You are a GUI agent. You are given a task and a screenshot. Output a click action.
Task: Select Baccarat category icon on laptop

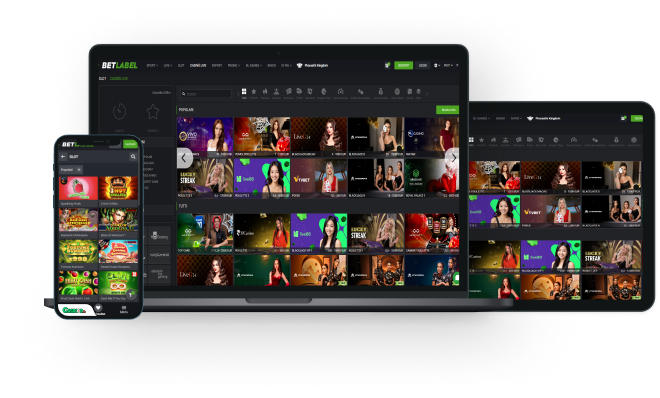(x=310, y=91)
